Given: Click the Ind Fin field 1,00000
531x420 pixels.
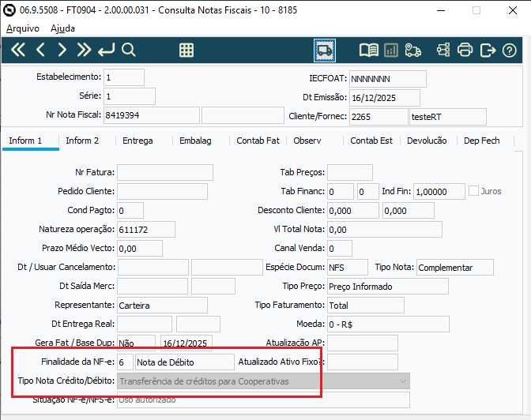Looking at the screenshot, I should tap(439, 192).
